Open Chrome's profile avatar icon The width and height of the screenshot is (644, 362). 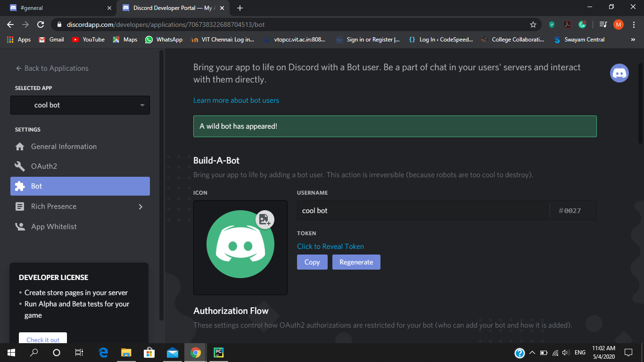618,25
